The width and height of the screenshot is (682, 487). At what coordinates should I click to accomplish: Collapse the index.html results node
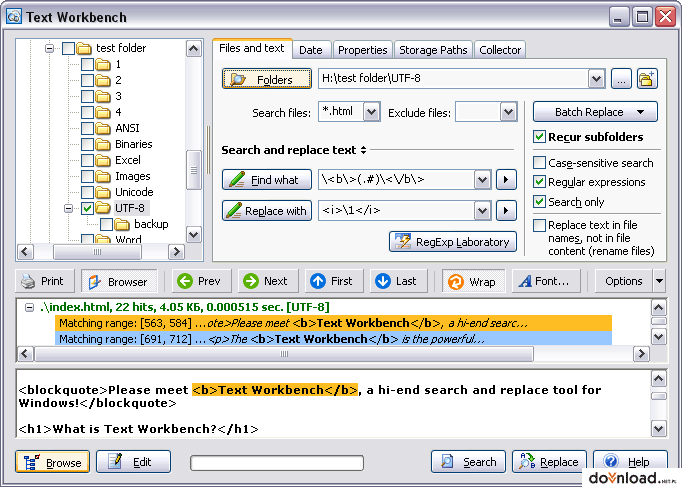pyautogui.click(x=29, y=307)
